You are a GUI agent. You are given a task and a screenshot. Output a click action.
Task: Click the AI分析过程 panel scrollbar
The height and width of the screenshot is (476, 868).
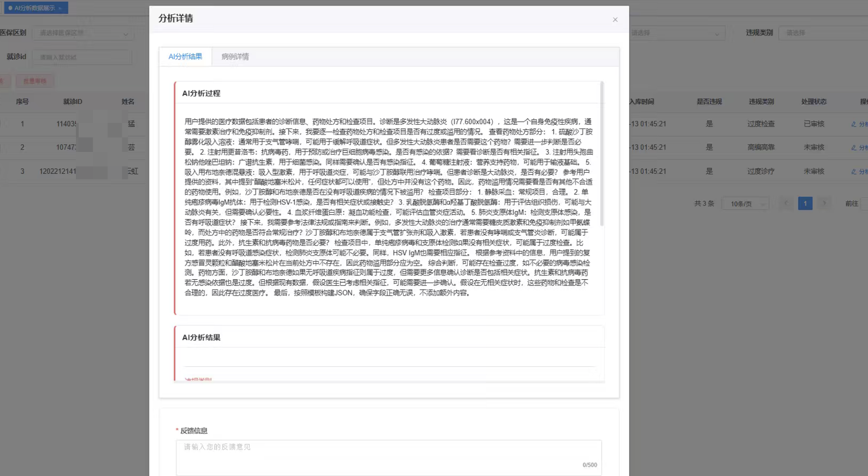click(x=601, y=154)
